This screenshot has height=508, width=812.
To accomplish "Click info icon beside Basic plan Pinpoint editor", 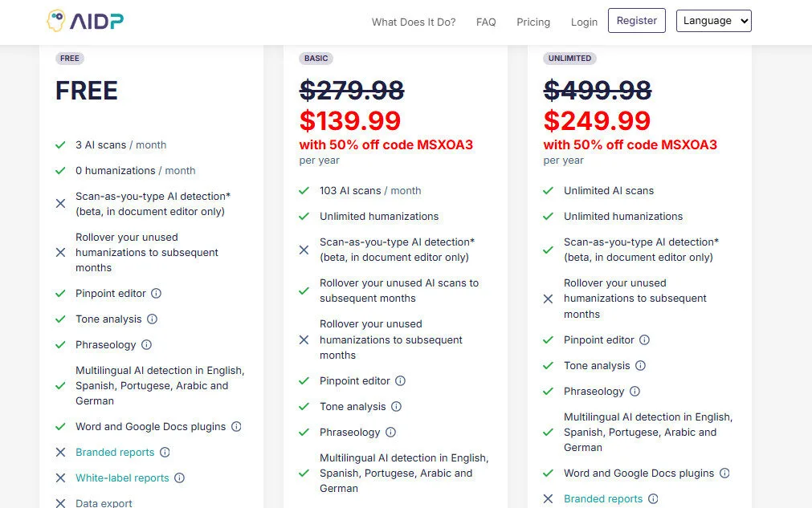I will pyautogui.click(x=401, y=381).
